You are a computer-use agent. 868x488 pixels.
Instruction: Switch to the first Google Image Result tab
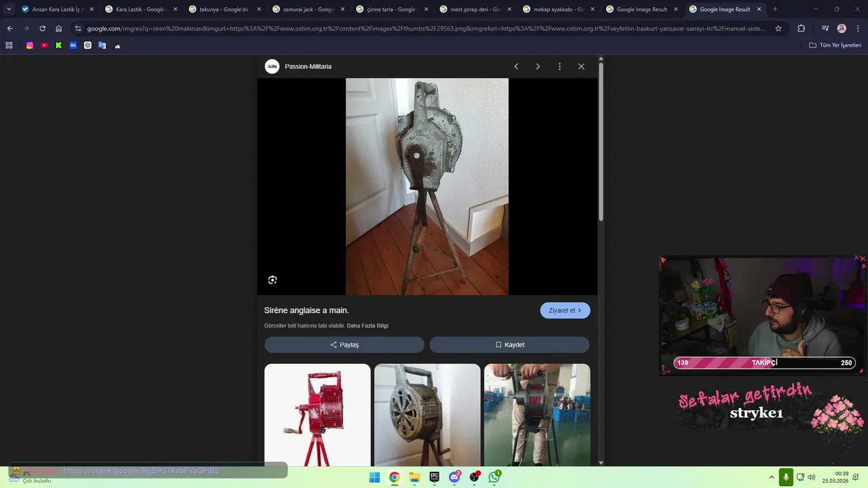[x=642, y=9]
